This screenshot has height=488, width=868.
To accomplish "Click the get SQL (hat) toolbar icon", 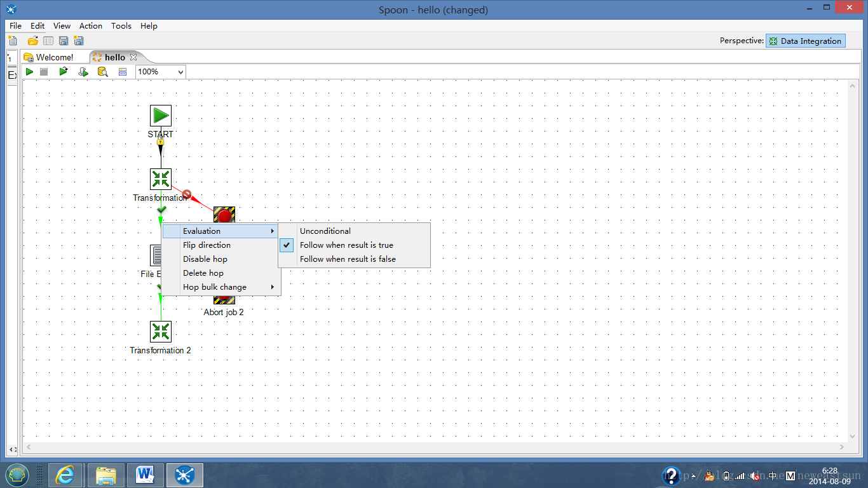I will tap(83, 72).
